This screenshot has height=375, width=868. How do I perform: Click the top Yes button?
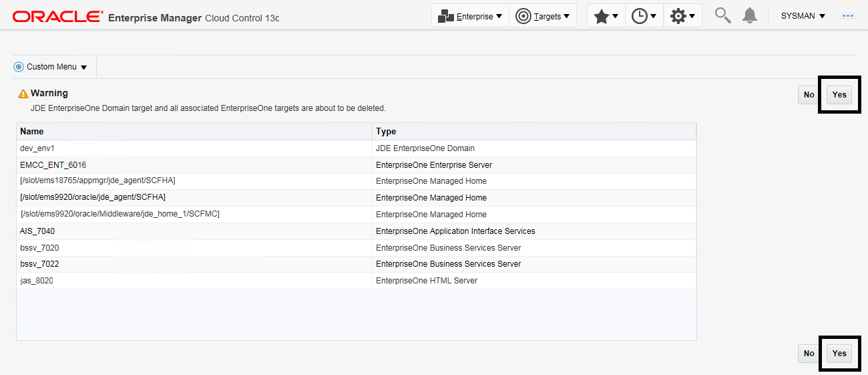[839, 95]
